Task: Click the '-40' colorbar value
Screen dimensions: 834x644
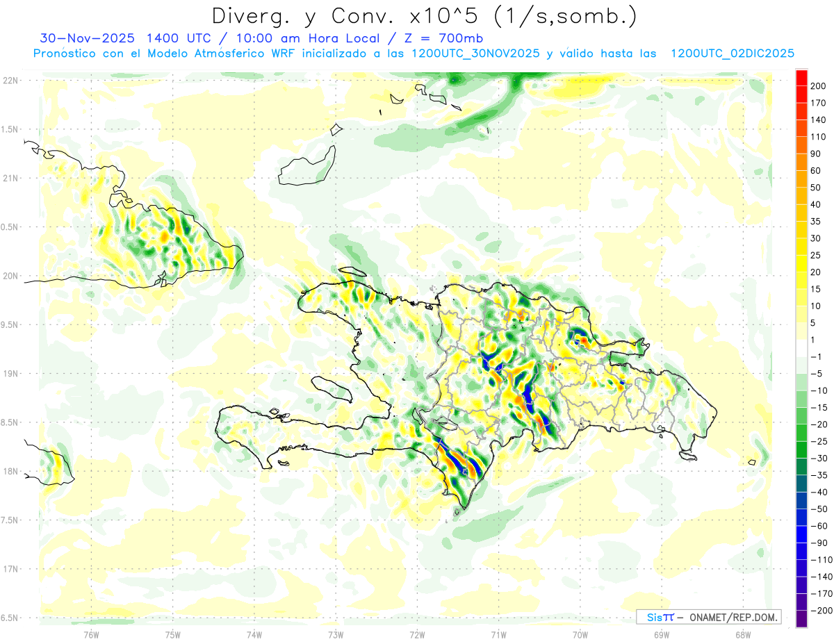Action: [x=818, y=492]
